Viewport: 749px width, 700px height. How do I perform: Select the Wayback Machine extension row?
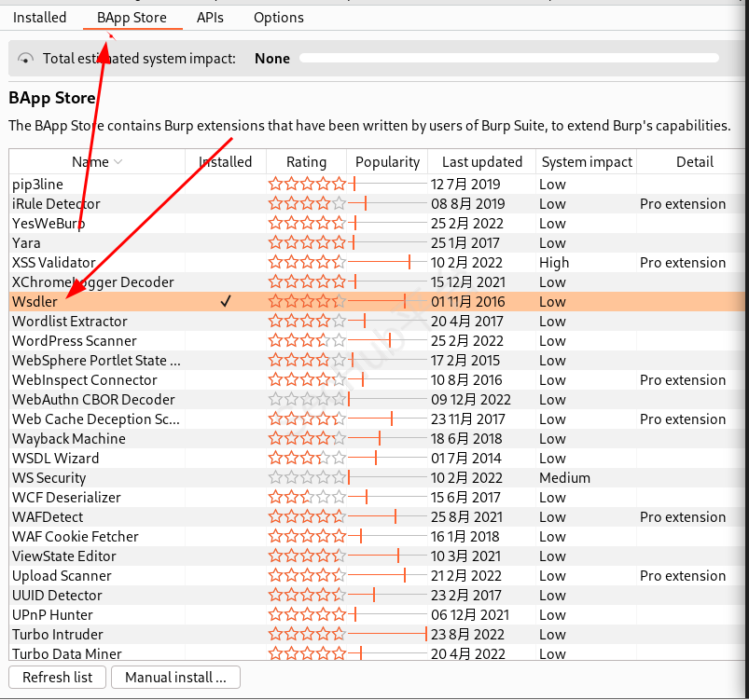click(x=68, y=439)
